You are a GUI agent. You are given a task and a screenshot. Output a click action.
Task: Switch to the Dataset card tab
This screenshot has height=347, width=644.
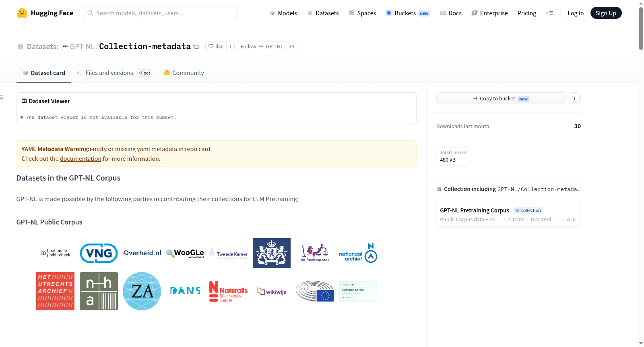click(x=44, y=73)
